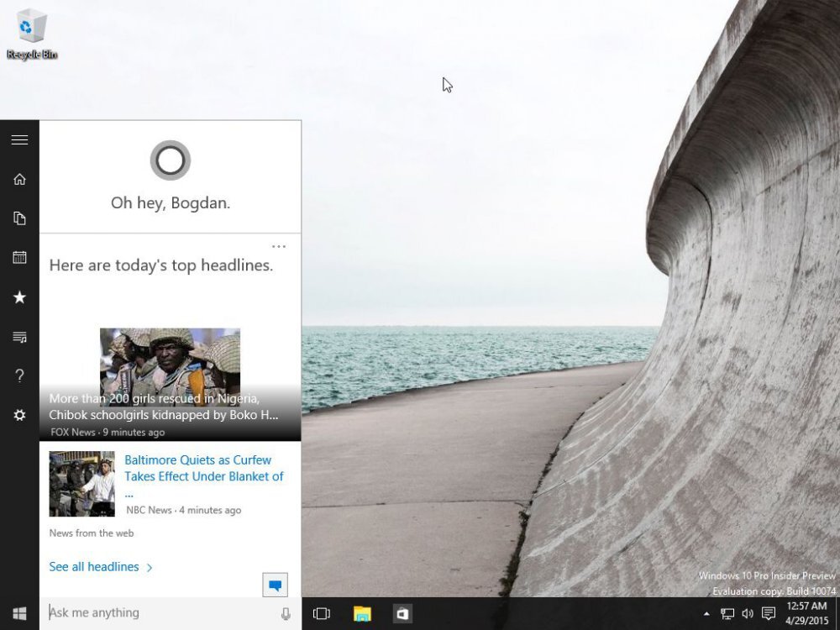Viewport: 840px width, 630px height.
Task: Open Cortana Settings with the gear icon
Action: tap(19, 415)
